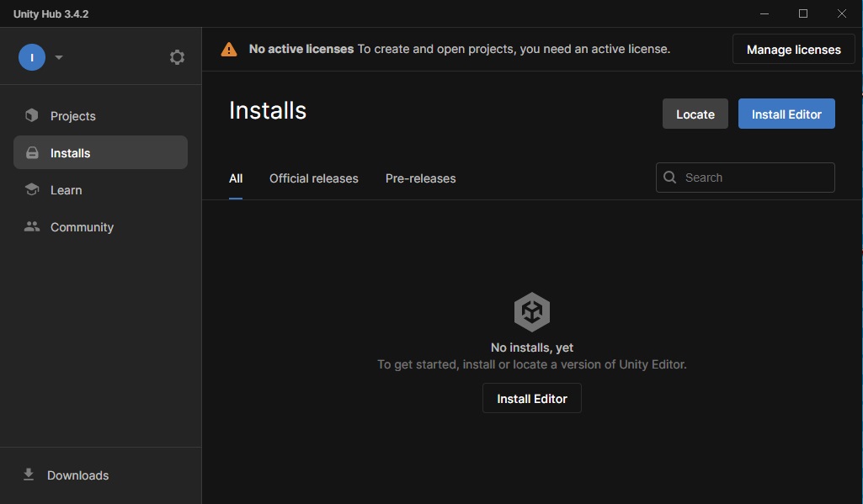Click the user avatar with letter I
The width and height of the screenshot is (863, 504).
pyautogui.click(x=32, y=57)
